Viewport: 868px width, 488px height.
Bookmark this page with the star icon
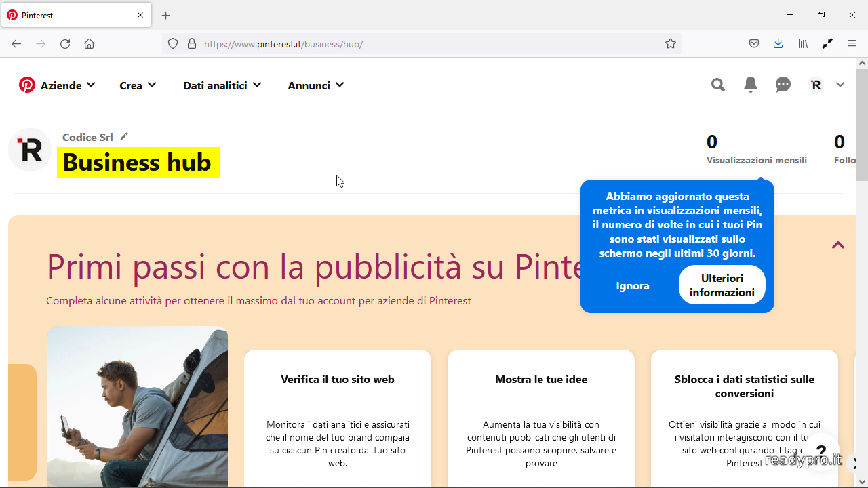(x=671, y=44)
